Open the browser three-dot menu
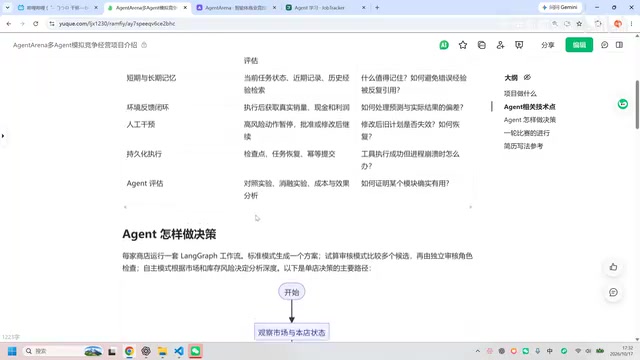 tap(631, 24)
